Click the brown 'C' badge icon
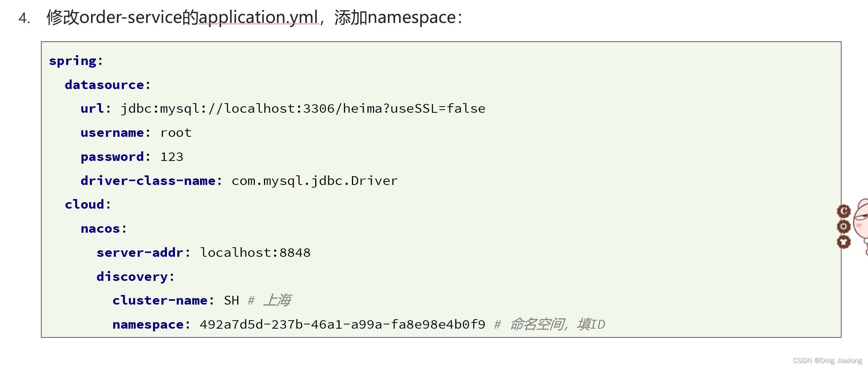The height and width of the screenshot is (368, 868). (844, 211)
